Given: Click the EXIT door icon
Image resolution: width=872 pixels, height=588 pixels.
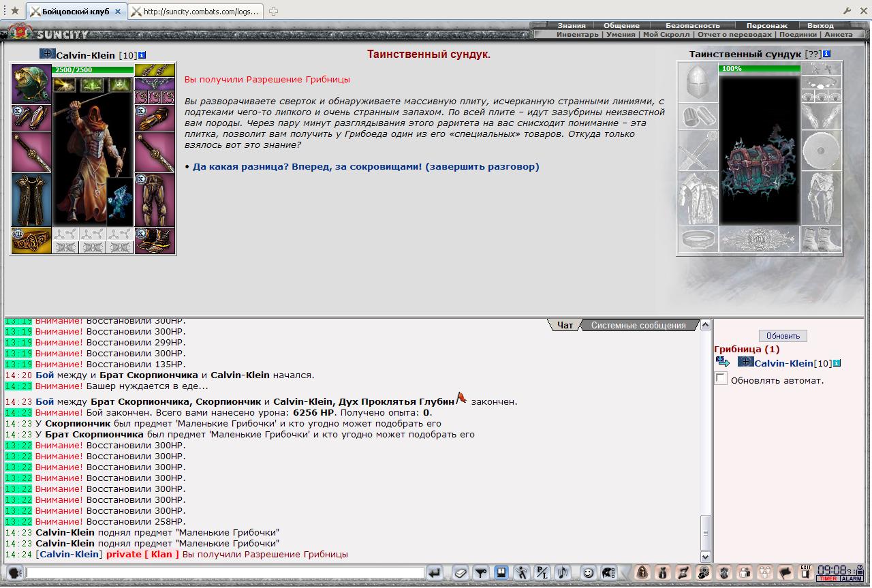Looking at the screenshot, I should point(806,572).
